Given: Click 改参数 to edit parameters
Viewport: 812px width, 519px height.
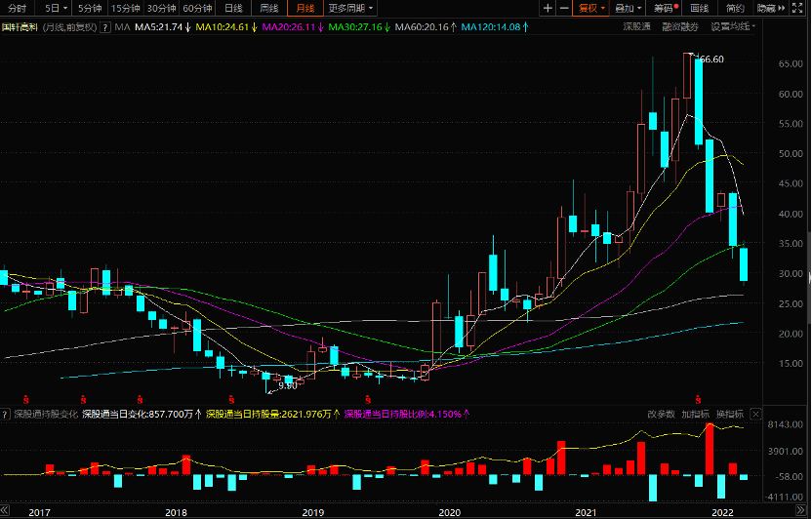Looking at the screenshot, I should (x=662, y=414).
